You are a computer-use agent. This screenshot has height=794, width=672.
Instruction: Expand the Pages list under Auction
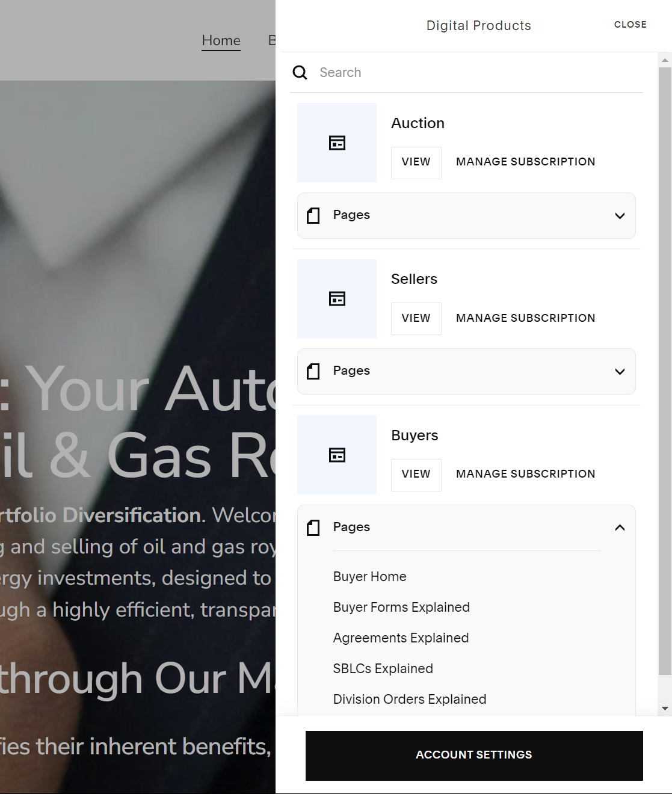620,215
